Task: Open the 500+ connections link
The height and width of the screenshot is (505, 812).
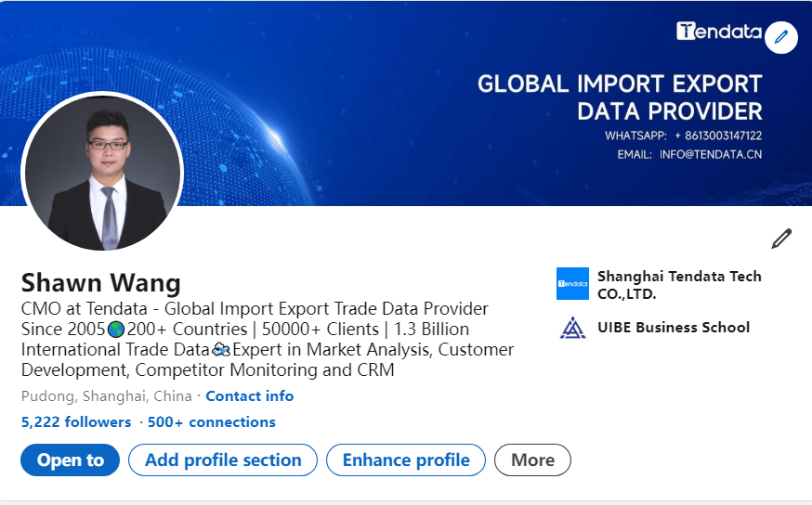Action: point(212,422)
